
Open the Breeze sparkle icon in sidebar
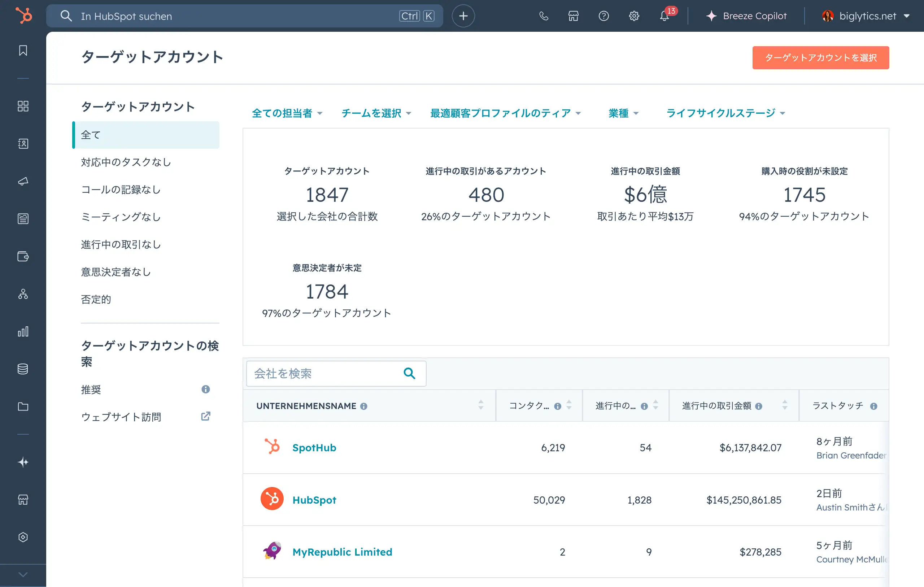coord(23,462)
